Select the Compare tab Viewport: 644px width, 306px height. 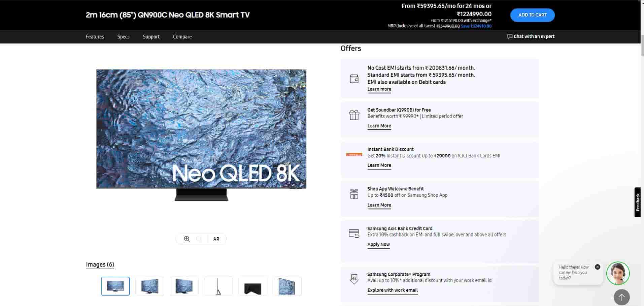pos(182,37)
